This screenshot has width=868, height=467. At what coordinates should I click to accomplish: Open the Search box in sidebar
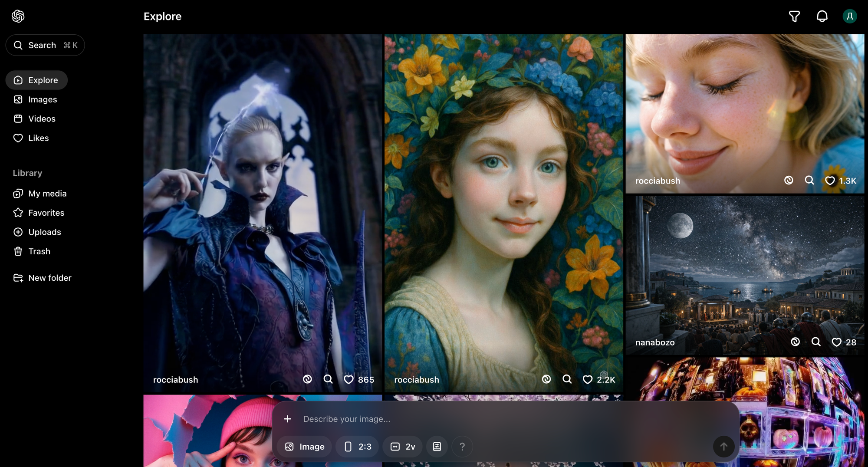(45, 45)
